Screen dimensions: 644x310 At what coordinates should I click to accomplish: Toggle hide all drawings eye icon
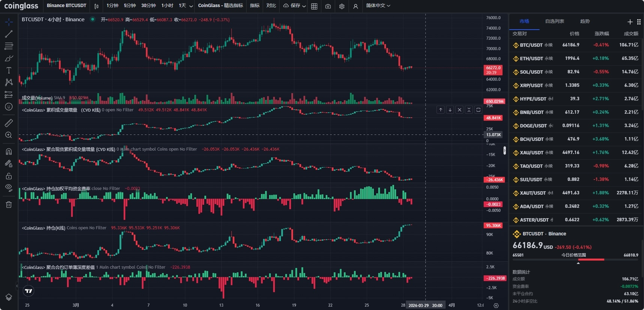[9, 188]
